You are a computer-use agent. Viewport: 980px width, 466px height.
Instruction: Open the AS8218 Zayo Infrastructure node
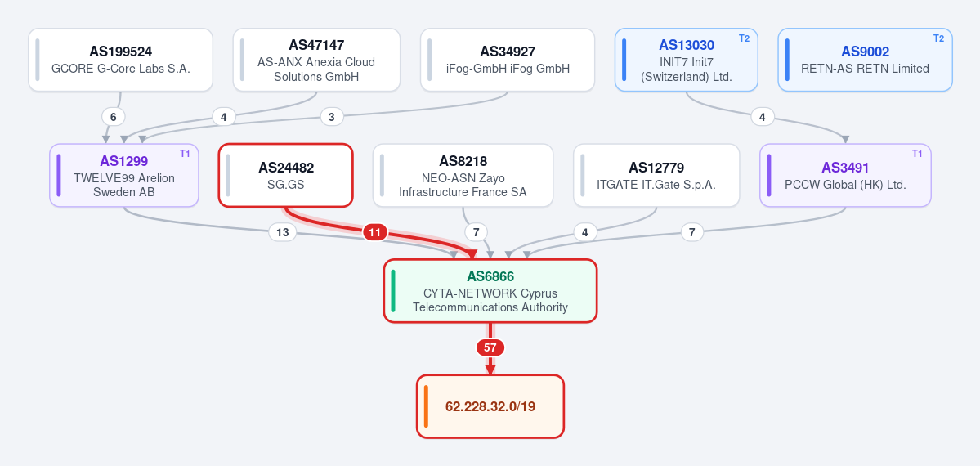[463, 175]
